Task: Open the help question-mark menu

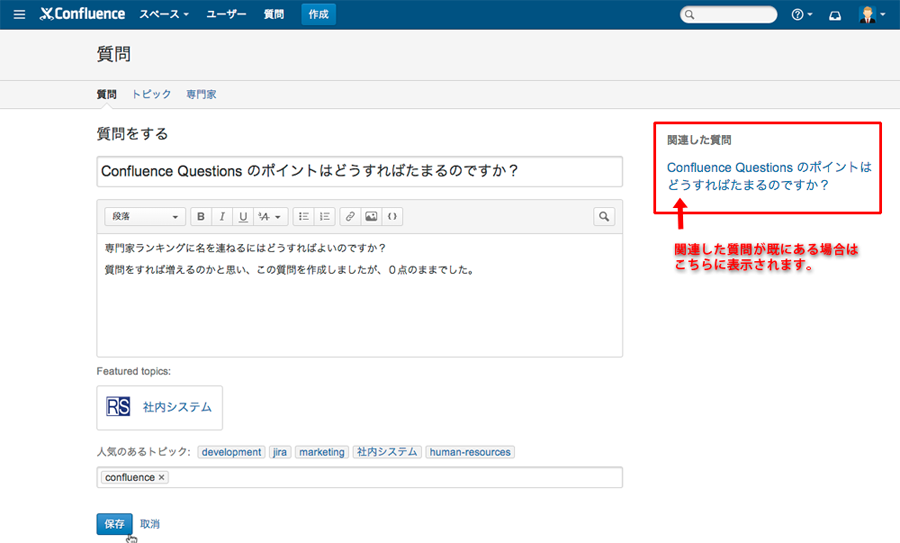Action: 802,14
